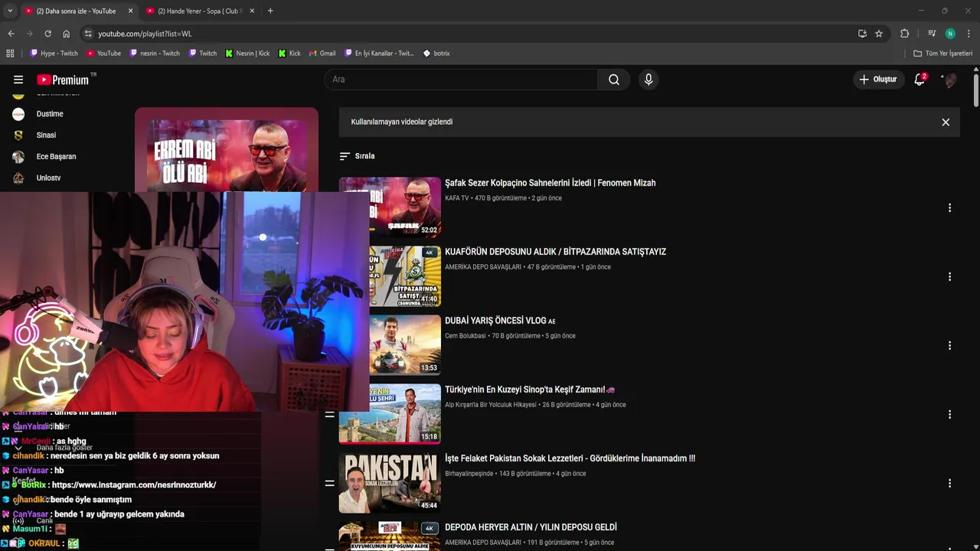Close the Daha sonra izle tab

click(130, 11)
